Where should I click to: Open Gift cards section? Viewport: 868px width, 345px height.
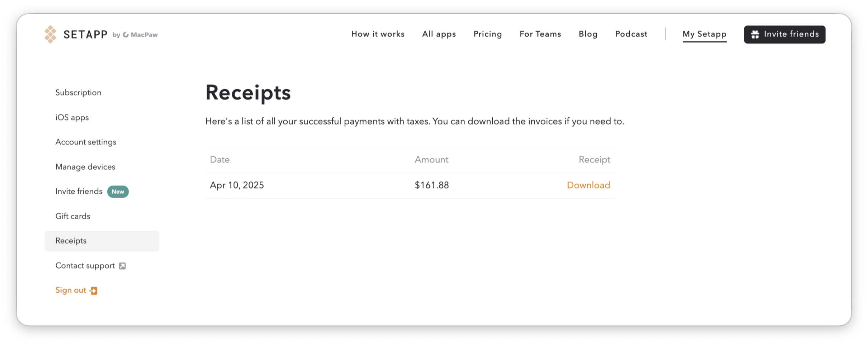click(73, 216)
